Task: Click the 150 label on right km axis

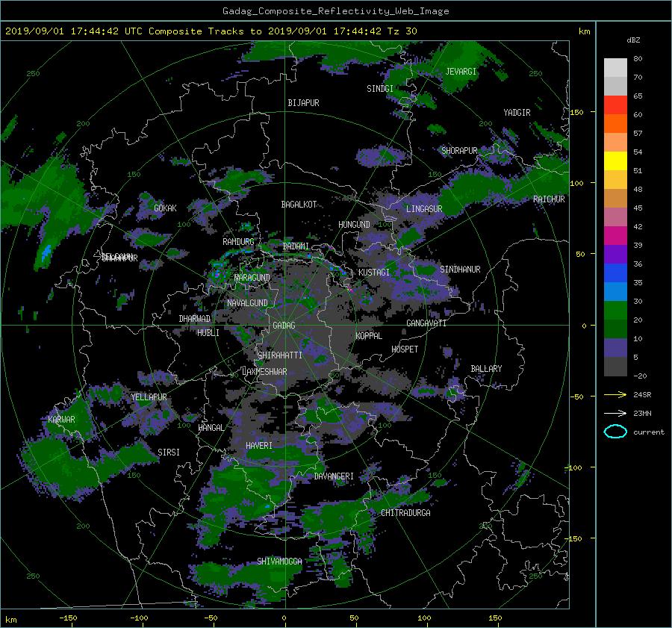Action: (577, 112)
